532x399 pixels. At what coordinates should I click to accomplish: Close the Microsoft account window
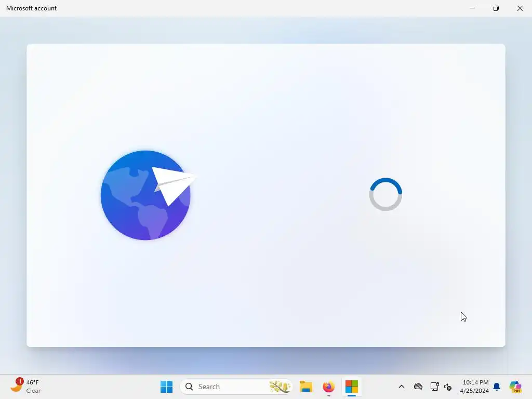(x=520, y=8)
